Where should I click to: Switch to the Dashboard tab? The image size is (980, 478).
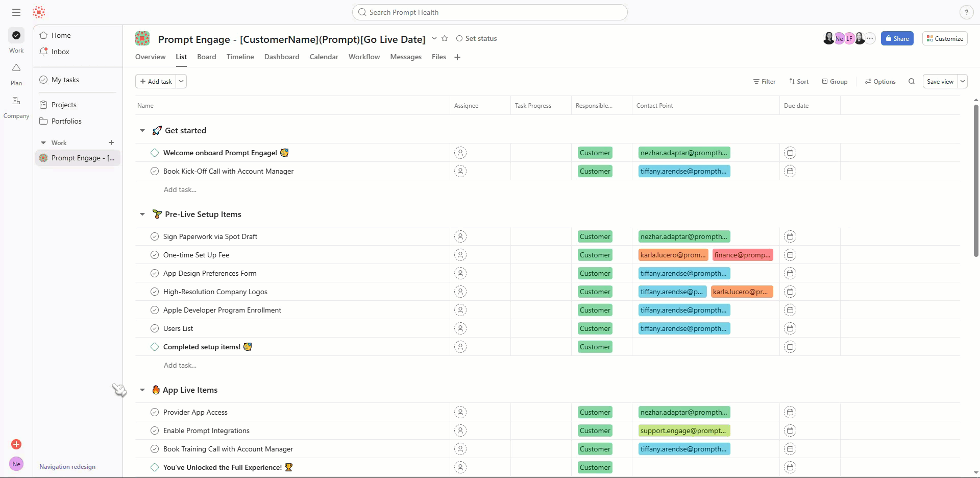[x=282, y=57]
